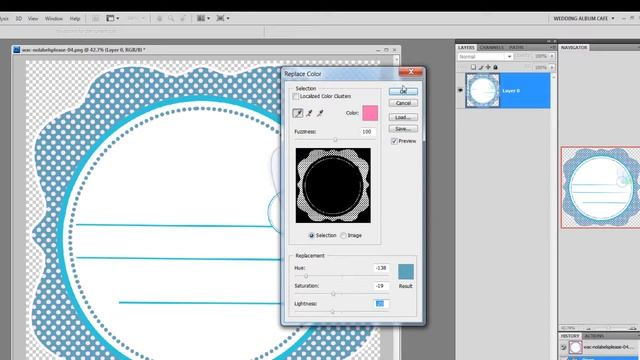Viewport: 640px width, 360px height.
Task: Click the Hue value field
Action: (381, 268)
